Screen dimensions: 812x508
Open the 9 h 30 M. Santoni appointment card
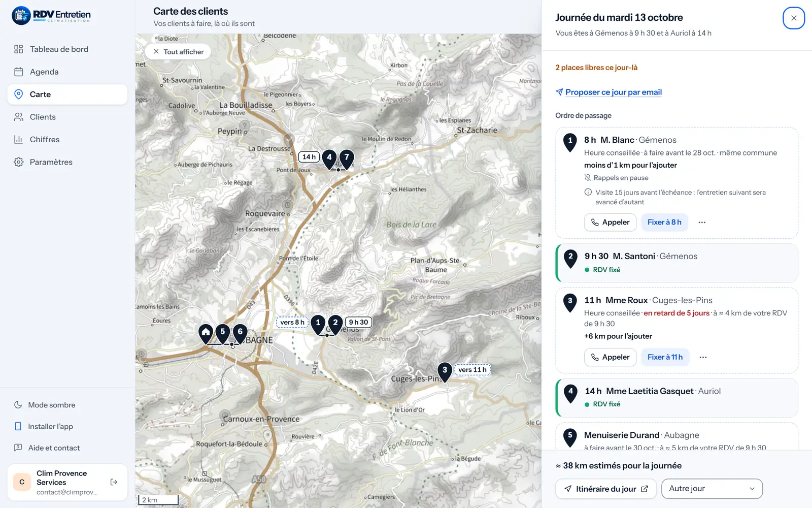pyautogui.click(x=677, y=263)
